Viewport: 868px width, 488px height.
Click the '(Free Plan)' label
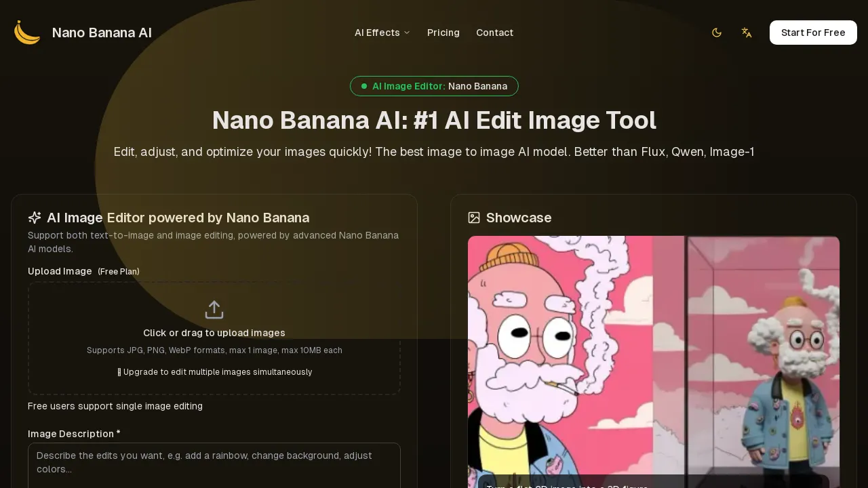[119, 272]
